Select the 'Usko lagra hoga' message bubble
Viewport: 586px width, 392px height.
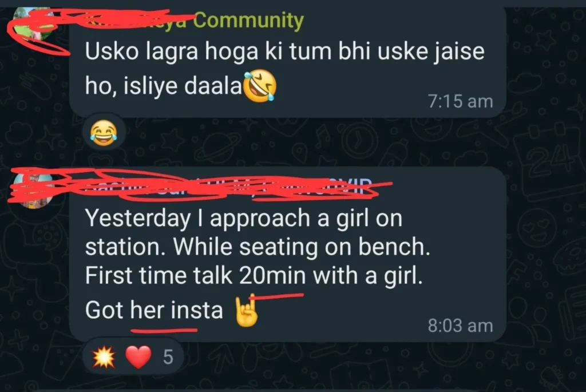click(288, 62)
